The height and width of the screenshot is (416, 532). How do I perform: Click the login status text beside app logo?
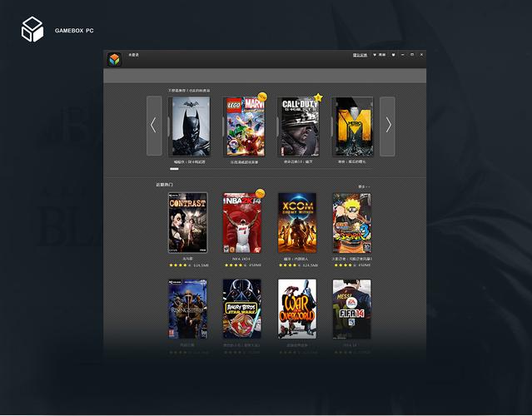[x=134, y=55]
